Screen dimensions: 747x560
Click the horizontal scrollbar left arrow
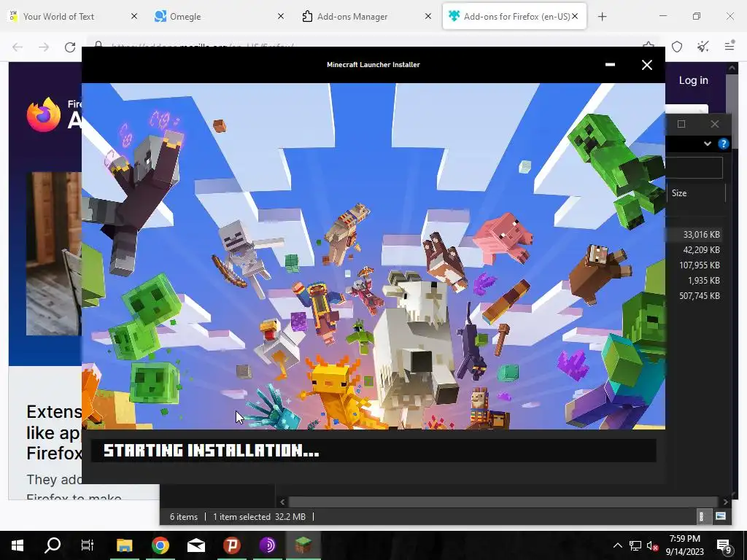point(282,502)
